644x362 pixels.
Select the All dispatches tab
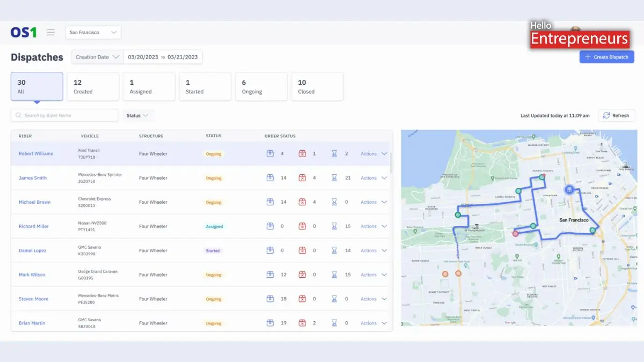[37, 86]
